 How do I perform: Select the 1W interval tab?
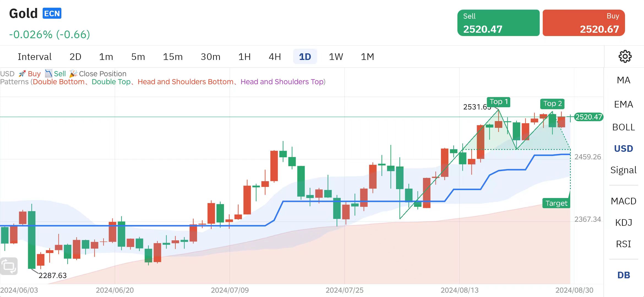click(336, 57)
